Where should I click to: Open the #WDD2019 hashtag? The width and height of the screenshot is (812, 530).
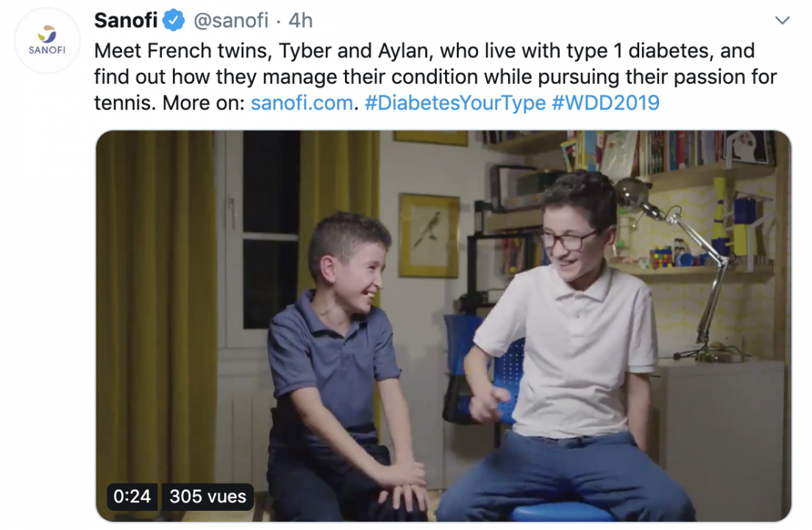[x=605, y=102]
